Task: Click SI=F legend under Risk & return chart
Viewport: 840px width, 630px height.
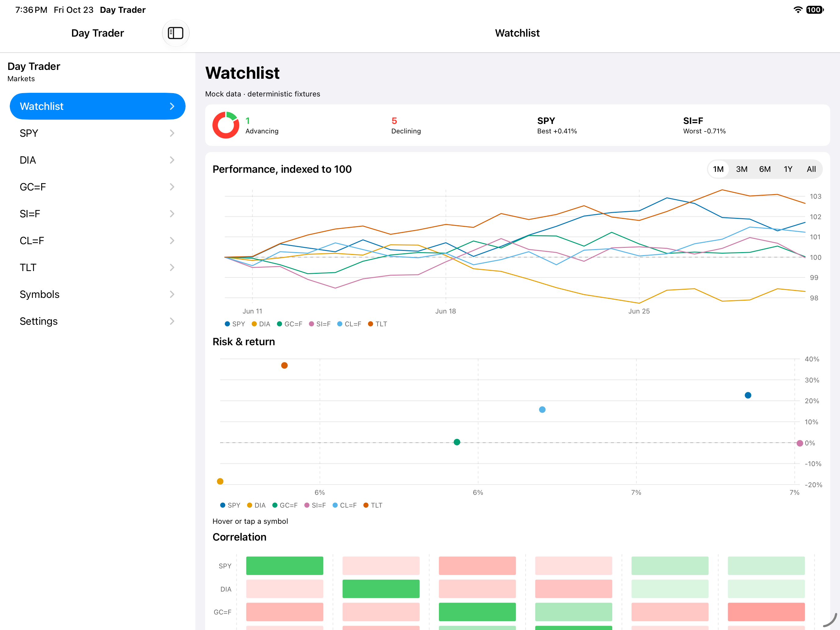Action: coord(315,505)
